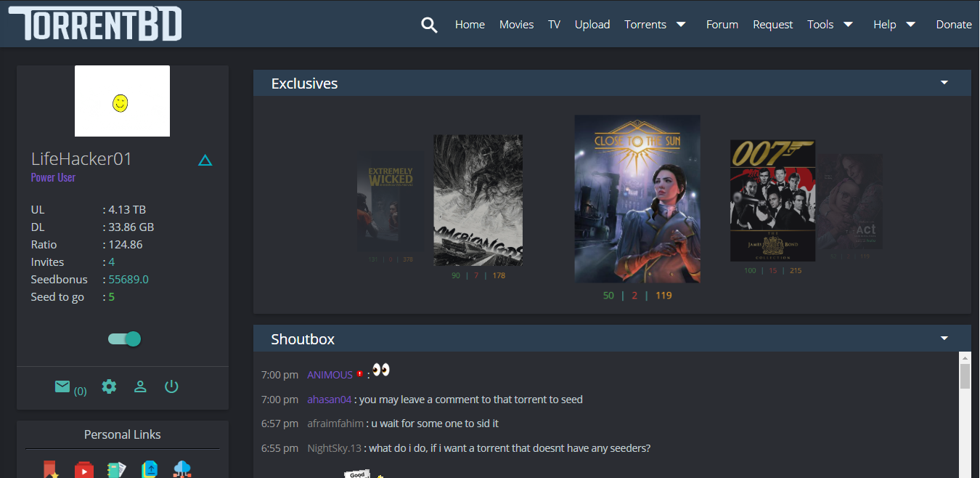
Task: Click the inbox count (0)
Action: point(80,391)
